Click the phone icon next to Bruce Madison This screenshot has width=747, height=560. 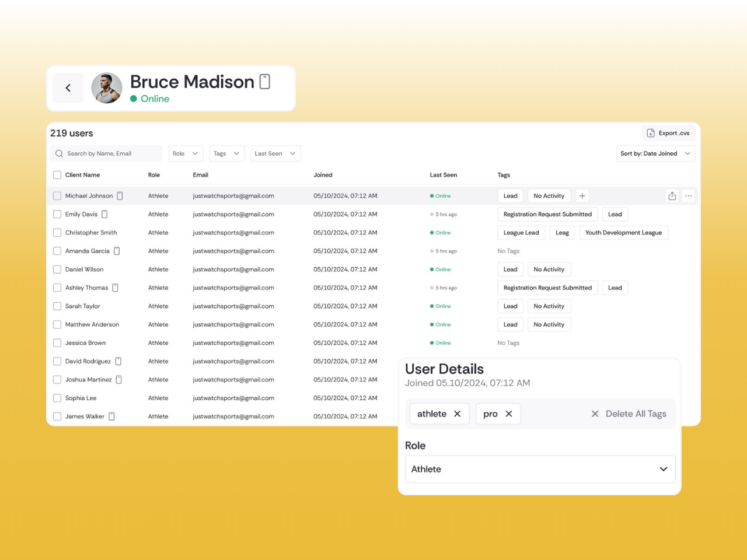tap(264, 82)
